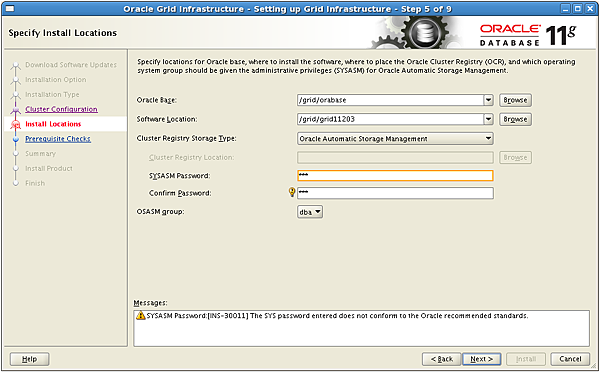Click the OSASM group label

[x=160, y=212]
